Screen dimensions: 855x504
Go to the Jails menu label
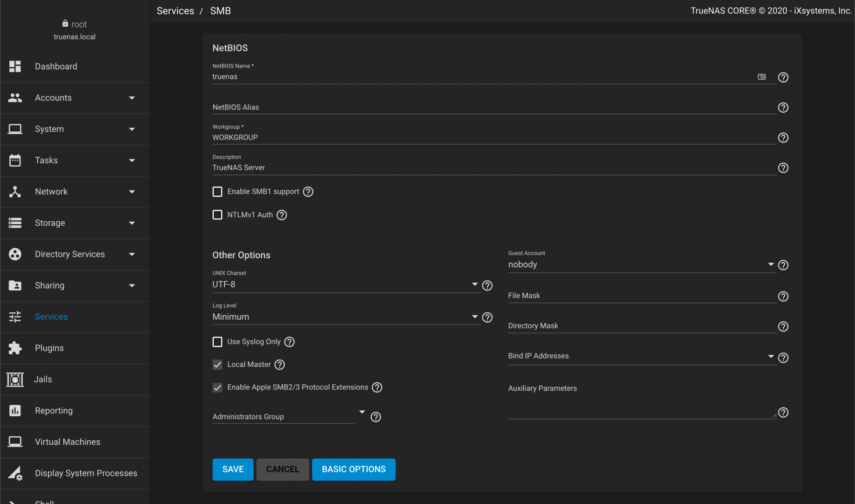pos(43,379)
